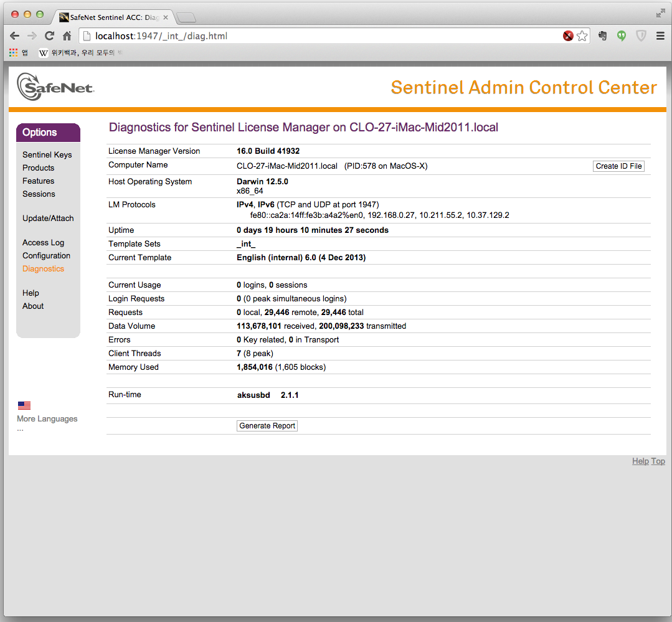Click the Template Sets _int_ value
Viewport: 672px width, 622px height.
pyautogui.click(x=246, y=243)
